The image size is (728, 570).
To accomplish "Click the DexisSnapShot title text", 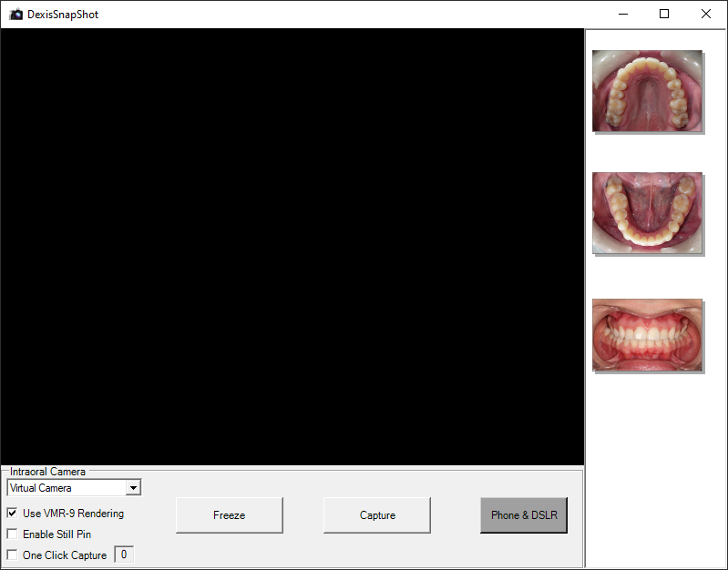I will 63,15.
